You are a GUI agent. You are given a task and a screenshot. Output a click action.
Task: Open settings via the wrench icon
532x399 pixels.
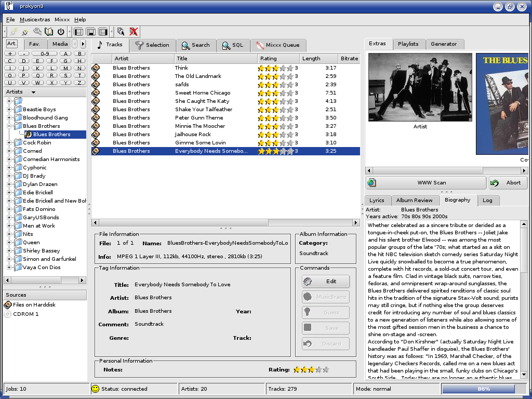pyautogui.click(x=37, y=32)
